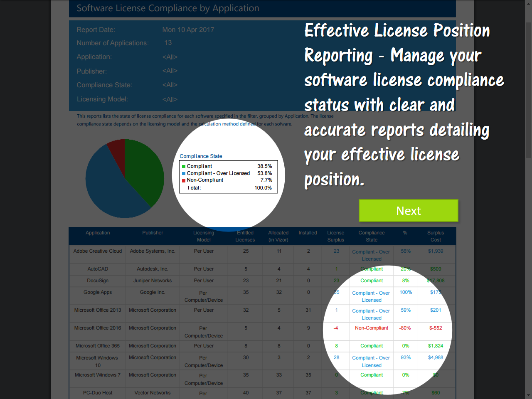The width and height of the screenshot is (532, 399).
Task: Click scrollbar down arrow at bottom right
Action: pyautogui.click(x=528, y=395)
